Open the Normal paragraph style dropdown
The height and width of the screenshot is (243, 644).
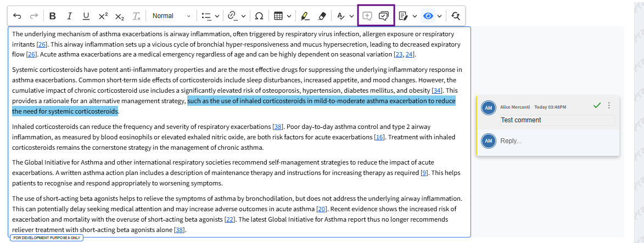coord(171,16)
